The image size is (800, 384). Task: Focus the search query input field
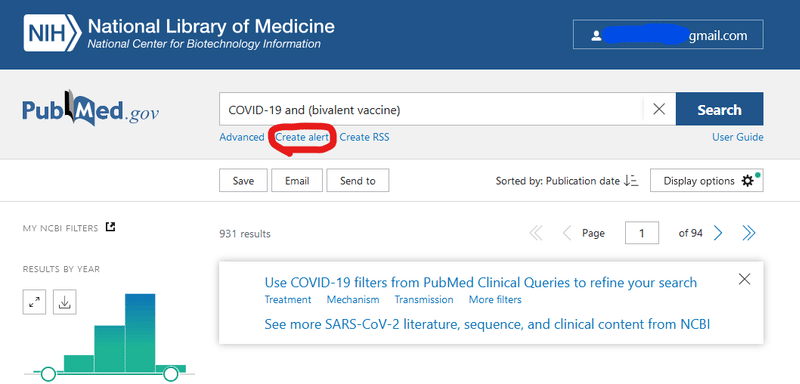(431, 109)
